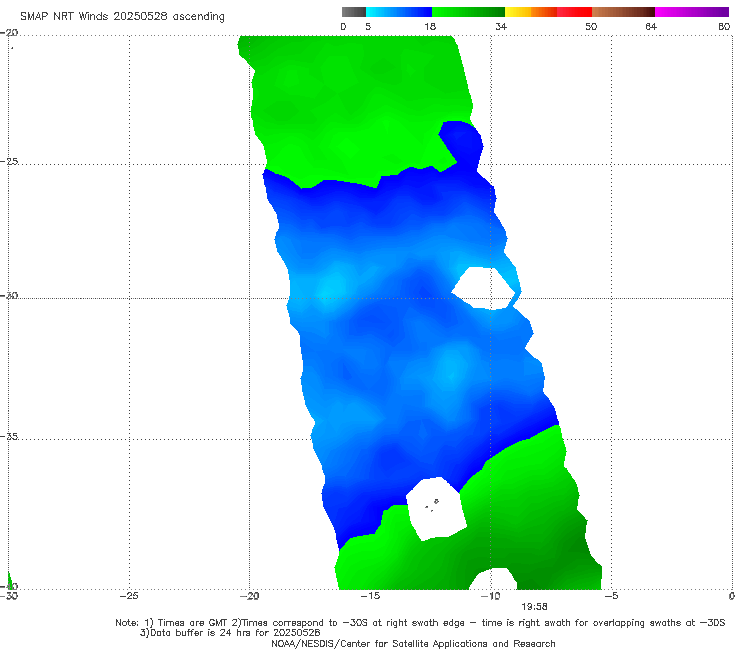Click the dark blue lobe near -24 latitude
This screenshot has height=650, width=740.
tap(462, 141)
